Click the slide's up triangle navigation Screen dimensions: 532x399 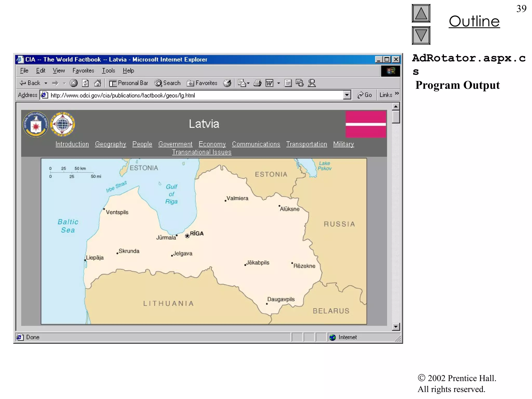421,14
